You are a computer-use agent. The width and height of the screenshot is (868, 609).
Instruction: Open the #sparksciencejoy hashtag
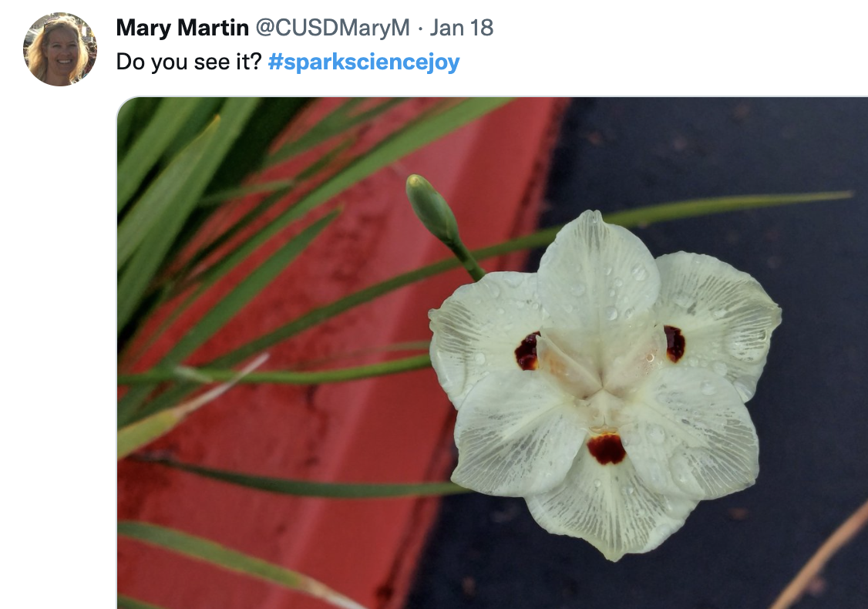coord(364,62)
